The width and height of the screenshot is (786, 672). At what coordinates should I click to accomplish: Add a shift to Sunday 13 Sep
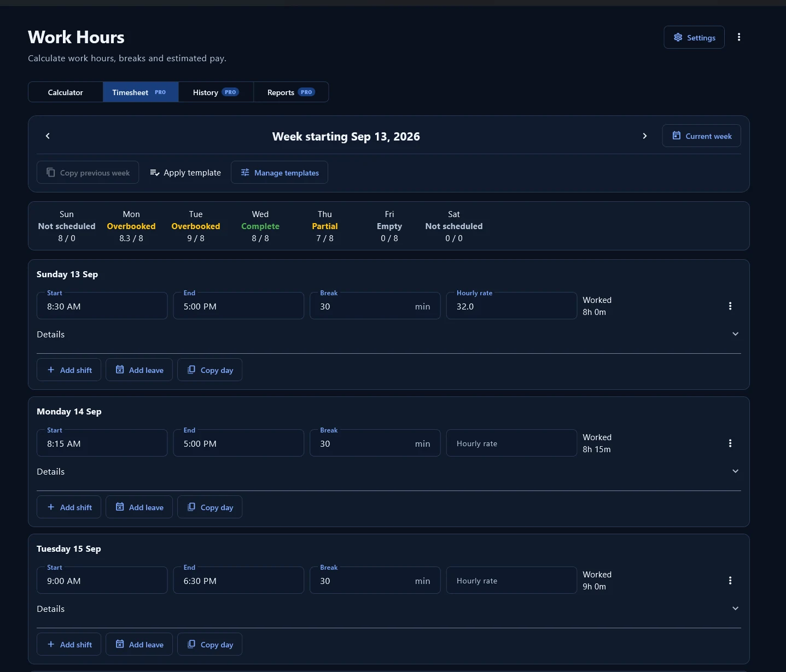[69, 370]
